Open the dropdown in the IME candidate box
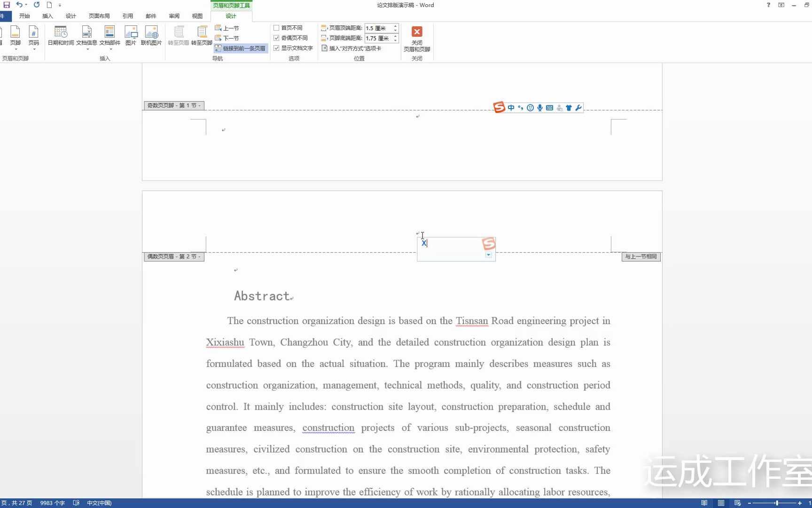The height and width of the screenshot is (508, 812). click(488, 255)
